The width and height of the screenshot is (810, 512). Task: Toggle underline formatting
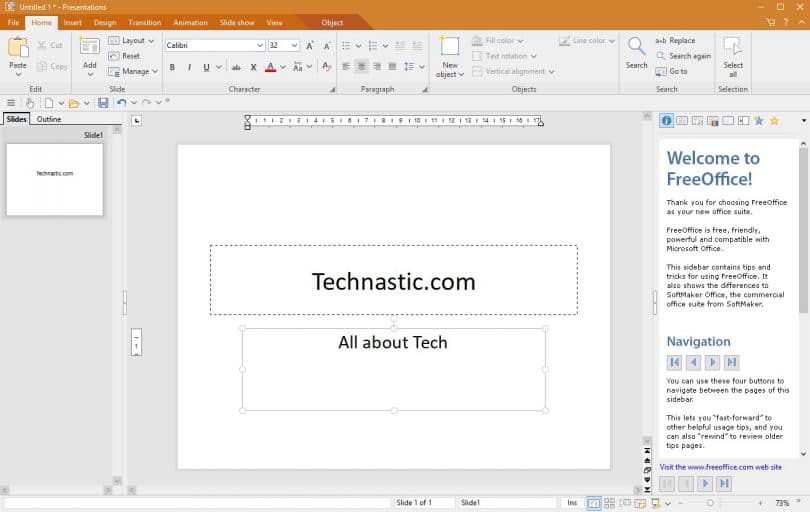tap(206, 67)
